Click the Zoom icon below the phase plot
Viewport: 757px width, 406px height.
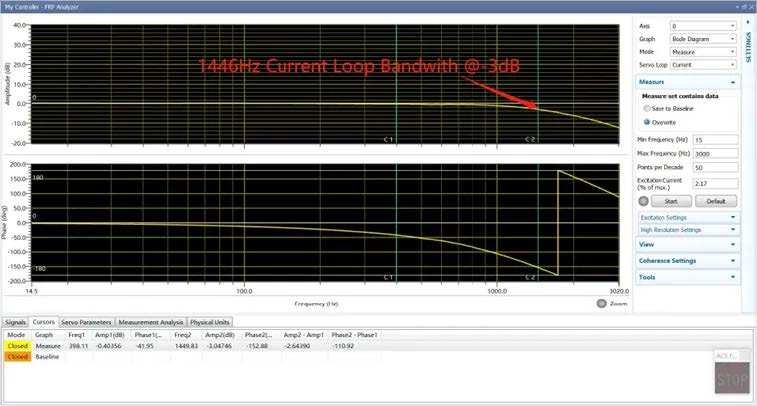tap(603, 303)
